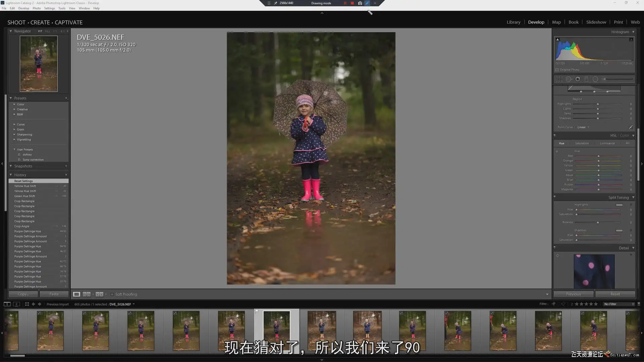Select the Crop Overlay tool

point(559,79)
